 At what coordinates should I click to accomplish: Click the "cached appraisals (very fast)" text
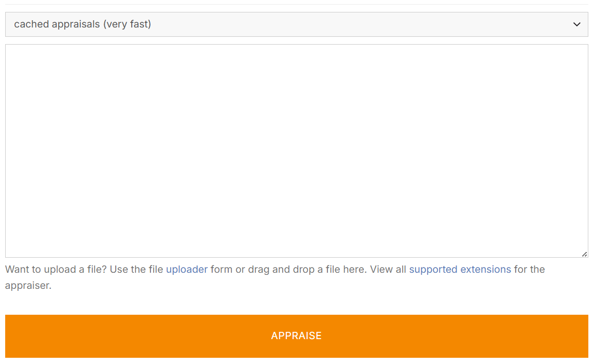tap(82, 24)
